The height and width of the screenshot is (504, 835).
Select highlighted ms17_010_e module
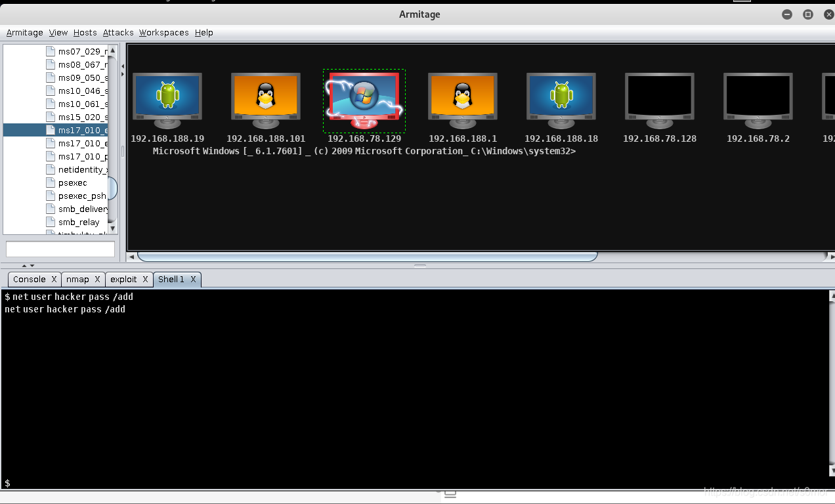tap(56, 130)
